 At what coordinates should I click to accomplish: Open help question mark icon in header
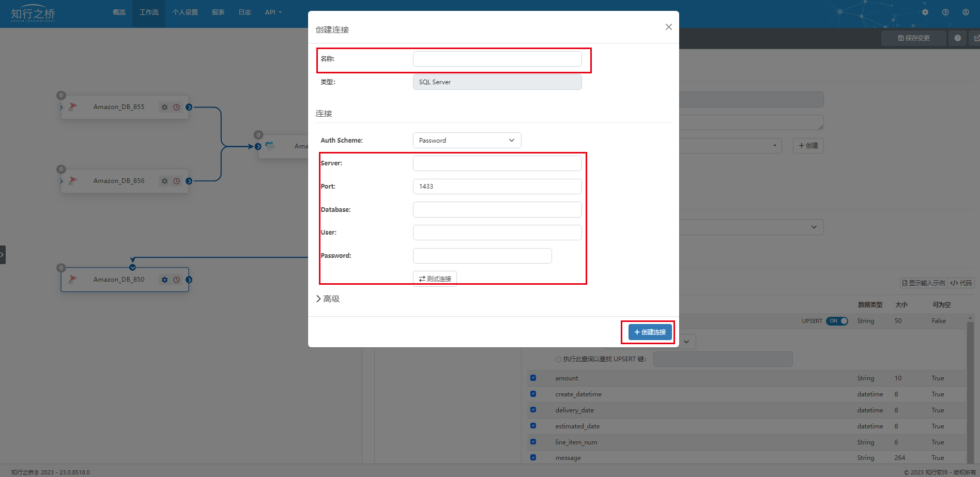[945, 12]
